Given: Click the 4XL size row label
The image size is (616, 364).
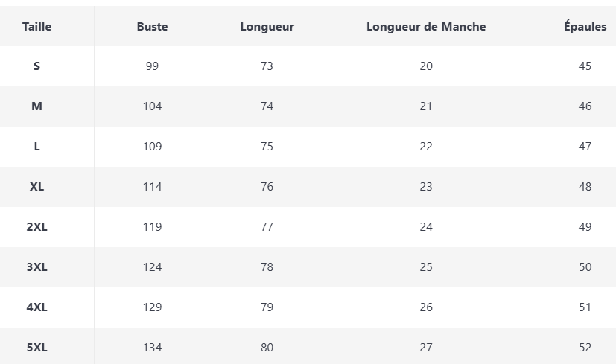Looking at the screenshot, I should coord(36,307).
